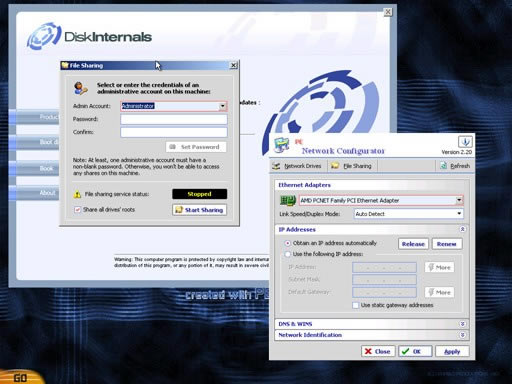Click the GO start button
This screenshot has width=512, height=384.
[x=21, y=377]
